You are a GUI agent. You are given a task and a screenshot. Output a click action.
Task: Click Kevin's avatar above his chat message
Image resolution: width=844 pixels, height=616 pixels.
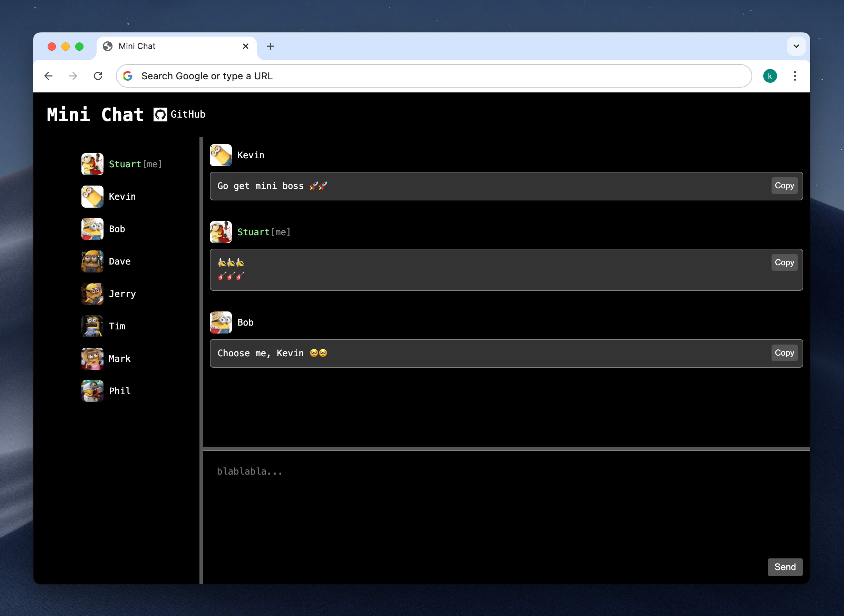[x=221, y=155]
